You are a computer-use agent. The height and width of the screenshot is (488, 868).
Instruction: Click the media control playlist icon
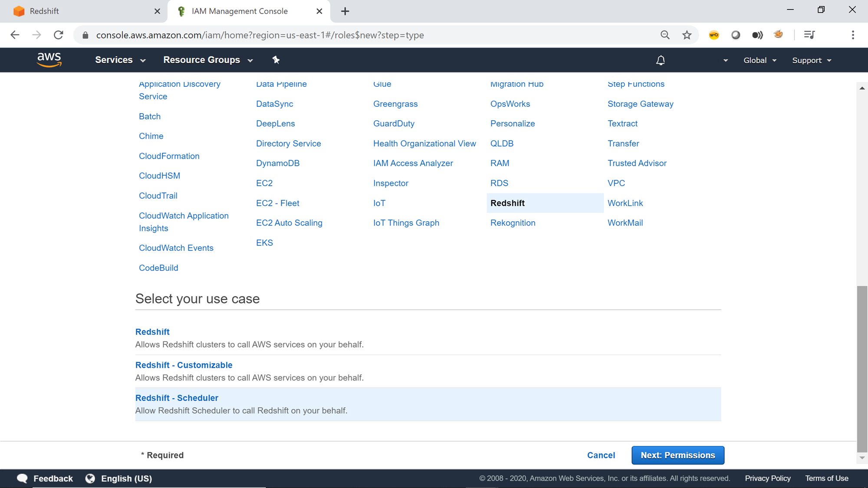[x=809, y=35]
